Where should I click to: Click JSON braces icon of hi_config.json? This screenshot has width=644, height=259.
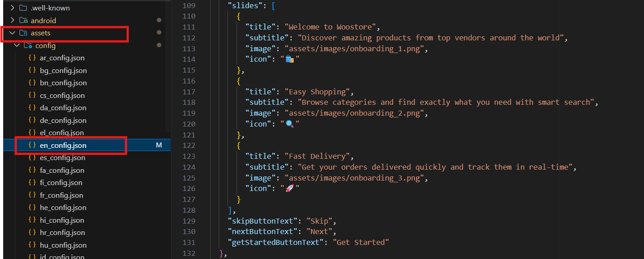point(32,220)
